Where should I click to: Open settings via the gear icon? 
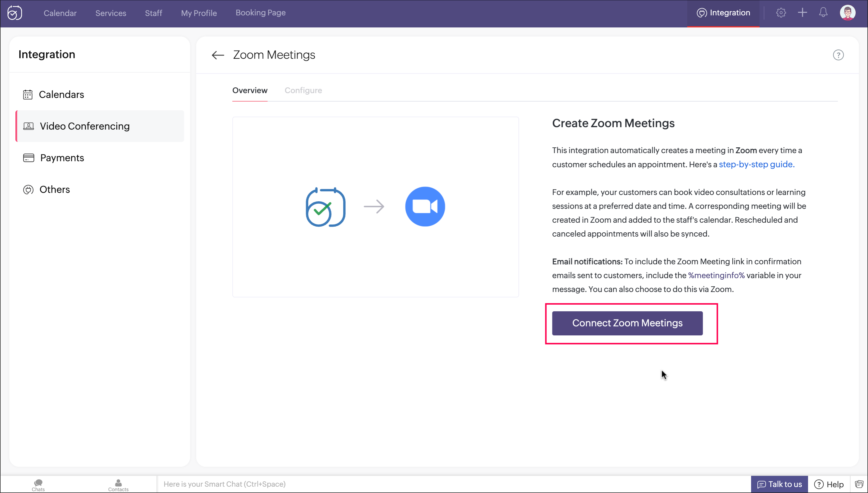click(781, 13)
